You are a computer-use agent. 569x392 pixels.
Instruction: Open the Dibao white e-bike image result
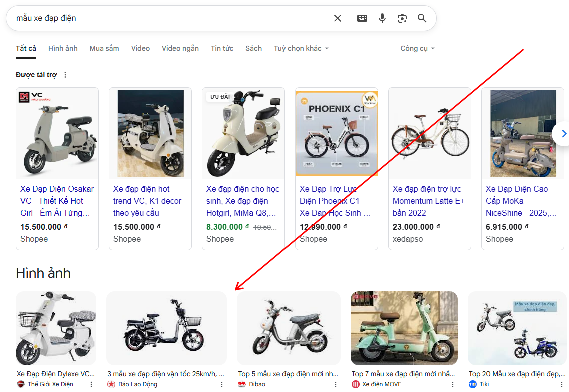[x=289, y=328]
